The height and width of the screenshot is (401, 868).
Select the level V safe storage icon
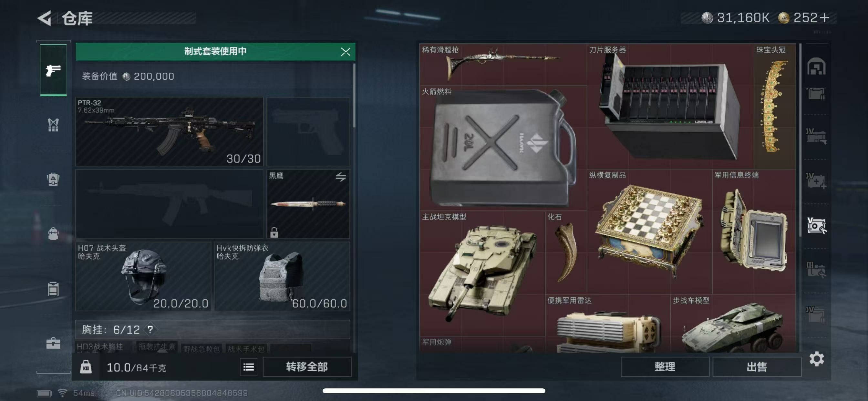(x=816, y=225)
